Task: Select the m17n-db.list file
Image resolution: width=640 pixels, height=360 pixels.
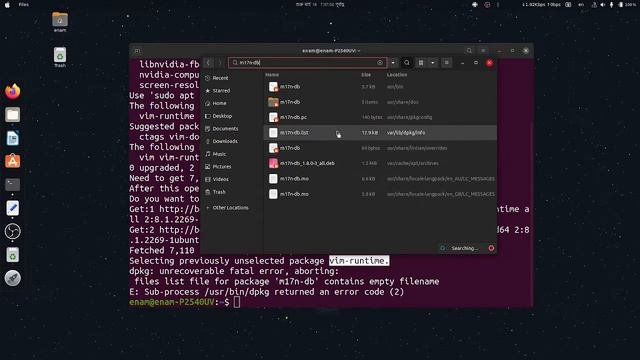Action: click(x=380, y=133)
